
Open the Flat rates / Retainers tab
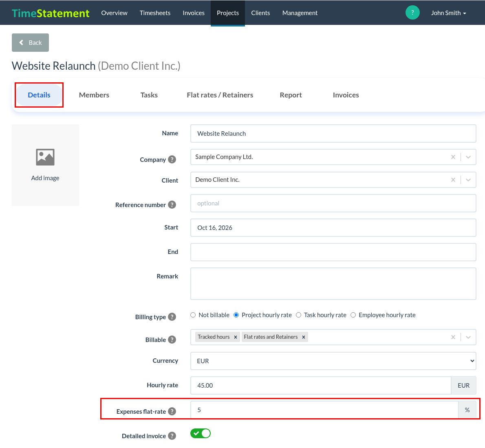(x=220, y=95)
